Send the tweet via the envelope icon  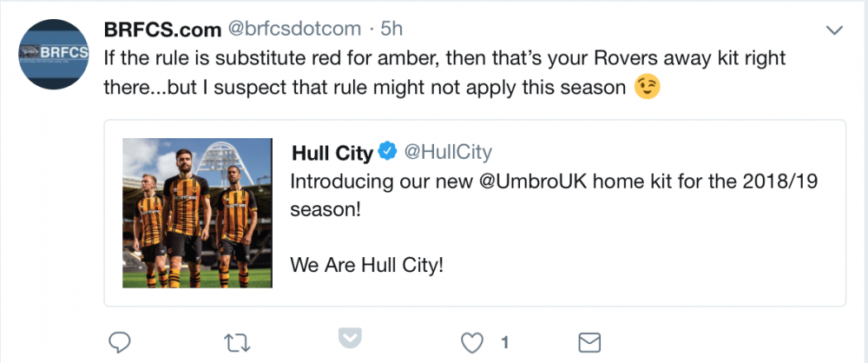click(590, 343)
